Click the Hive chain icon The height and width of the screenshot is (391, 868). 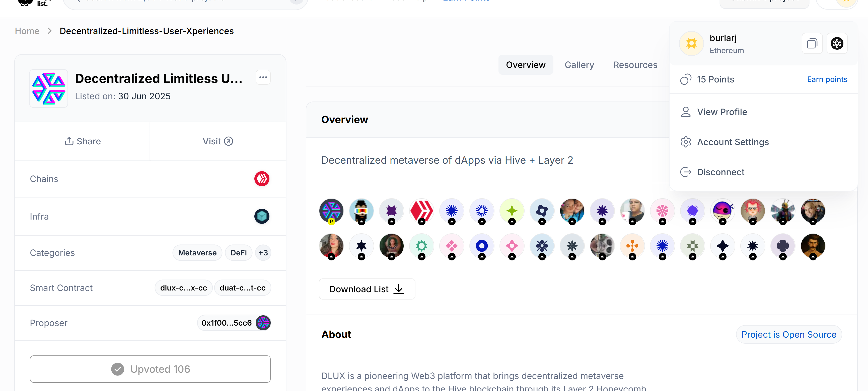pyautogui.click(x=261, y=179)
